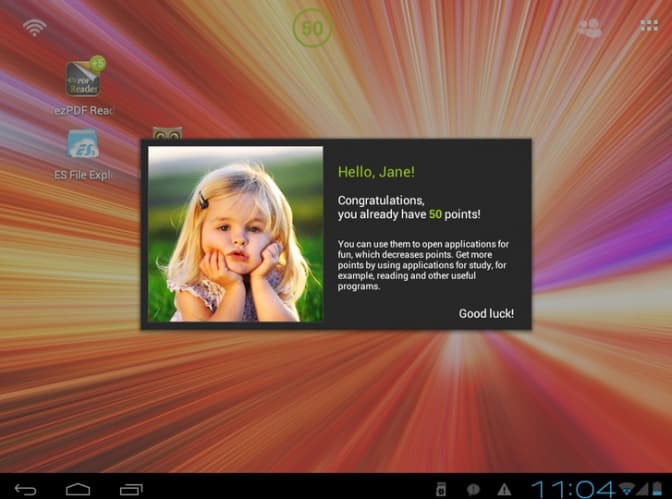Open the user profiles icon

(x=589, y=27)
